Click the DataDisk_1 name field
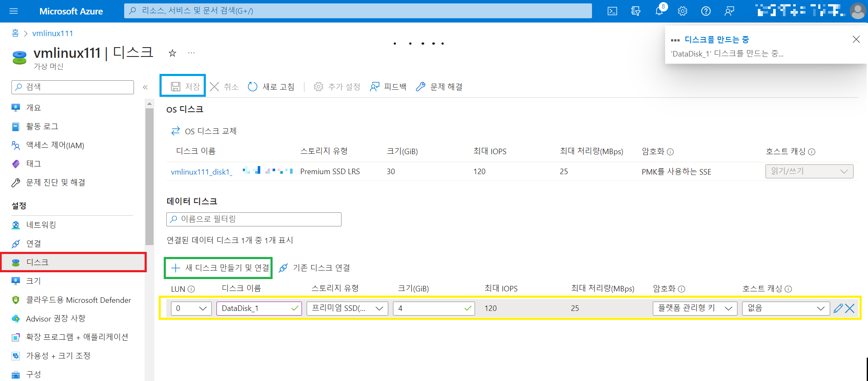This screenshot has width=868, height=381. coord(259,308)
